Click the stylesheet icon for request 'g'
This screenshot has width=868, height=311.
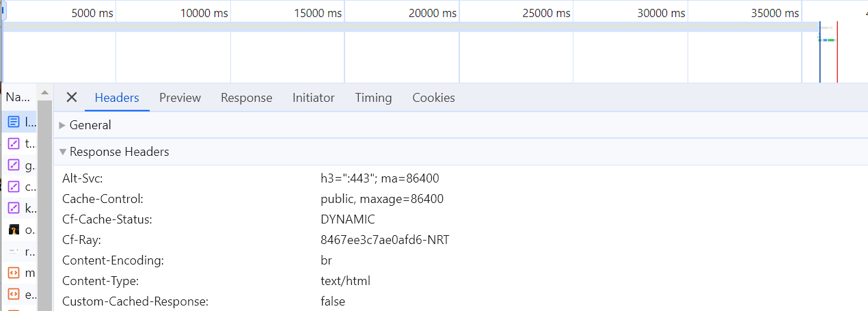click(14, 165)
